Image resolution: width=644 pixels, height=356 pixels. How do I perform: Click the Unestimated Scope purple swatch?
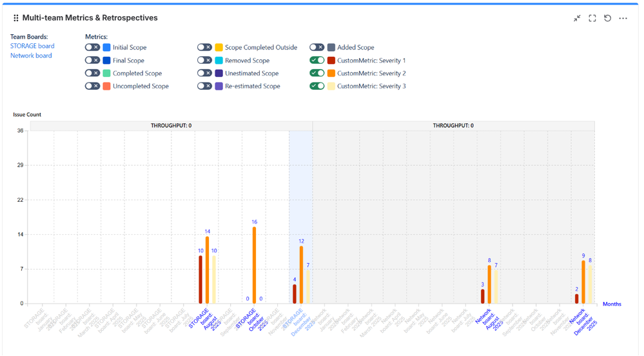pos(219,73)
